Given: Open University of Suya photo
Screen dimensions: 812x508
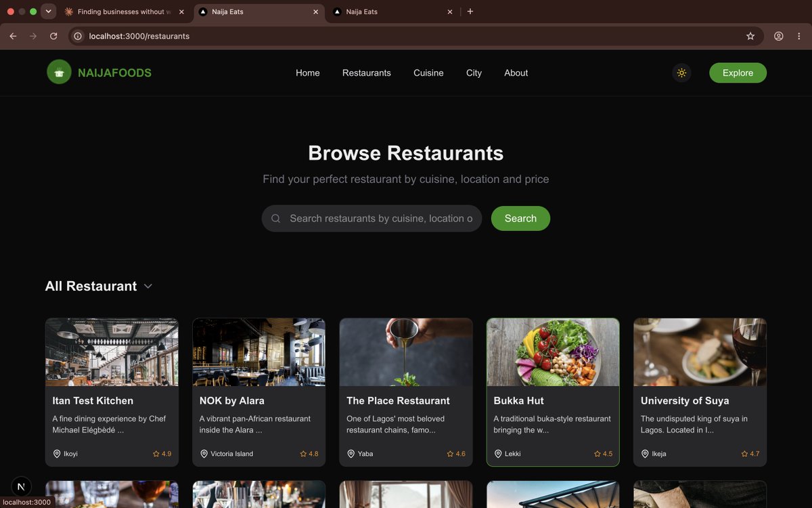Looking at the screenshot, I should point(700,352).
